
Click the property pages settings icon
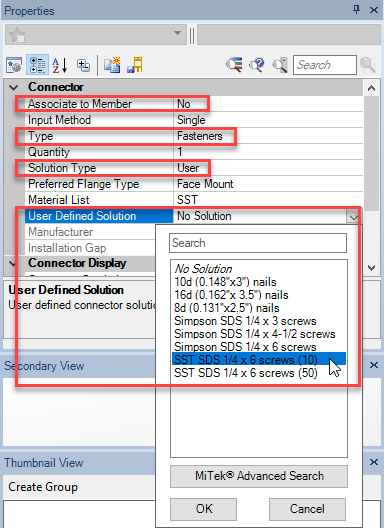14,65
